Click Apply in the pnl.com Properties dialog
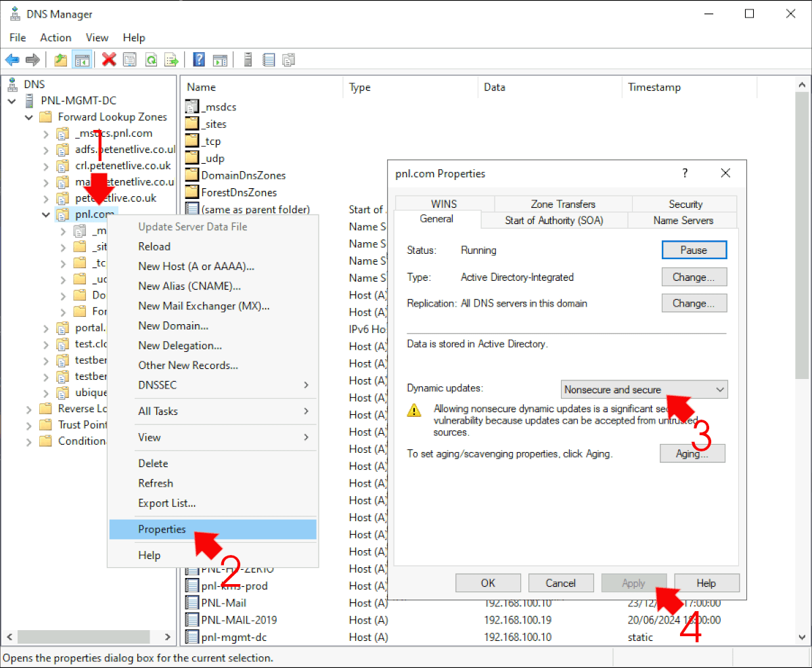This screenshot has height=668, width=812. (x=633, y=583)
